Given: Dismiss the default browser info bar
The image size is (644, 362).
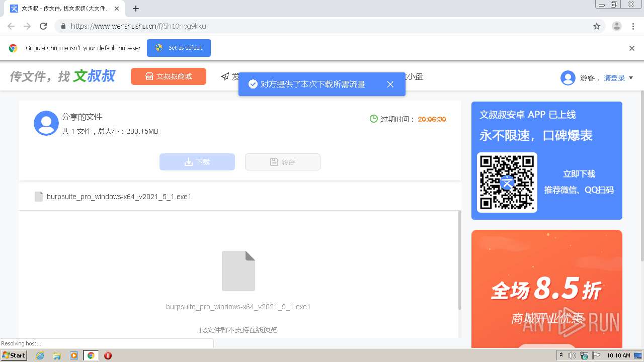Looking at the screenshot, I should click(x=632, y=48).
